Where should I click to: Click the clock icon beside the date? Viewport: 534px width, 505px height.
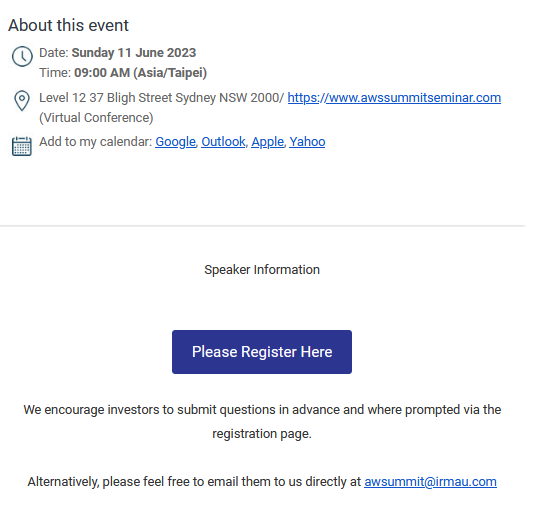[x=22, y=56]
